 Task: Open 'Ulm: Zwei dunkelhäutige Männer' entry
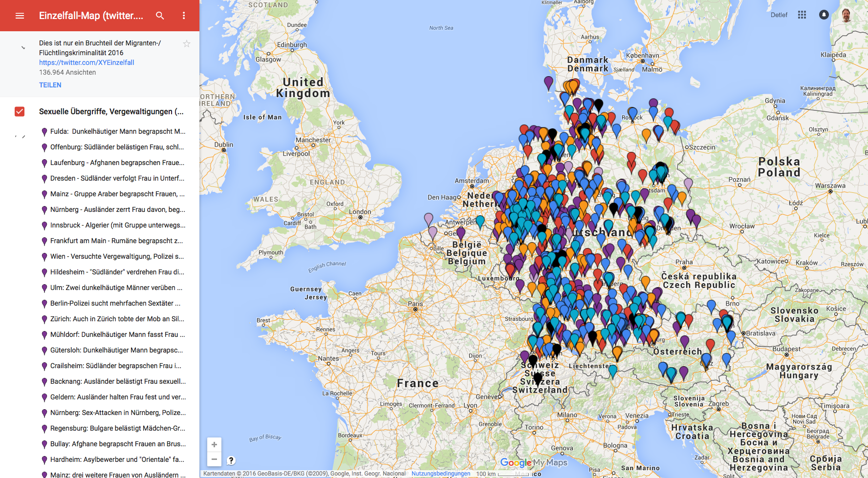tap(116, 288)
